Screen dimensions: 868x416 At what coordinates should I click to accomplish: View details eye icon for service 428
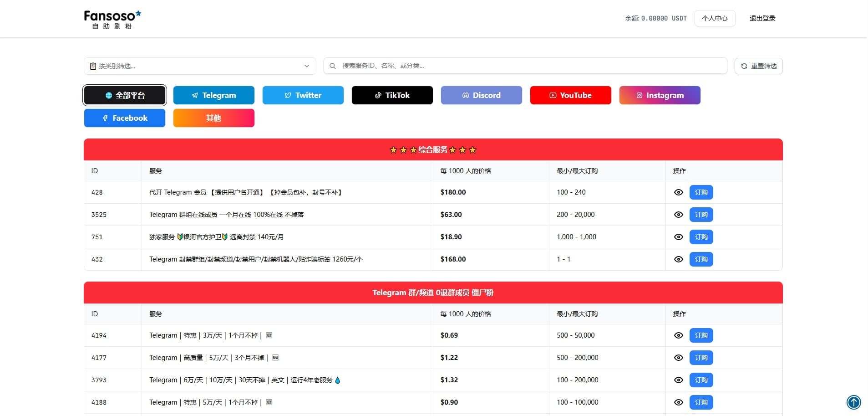(679, 192)
